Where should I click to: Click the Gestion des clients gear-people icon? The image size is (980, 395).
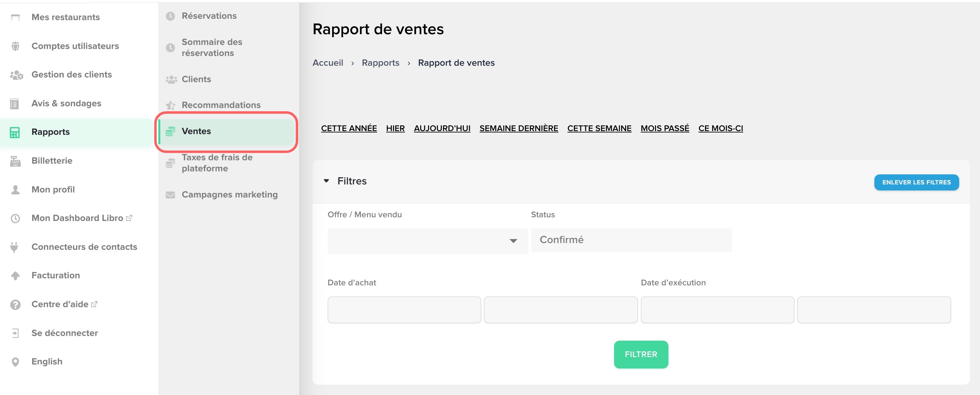[x=16, y=75]
